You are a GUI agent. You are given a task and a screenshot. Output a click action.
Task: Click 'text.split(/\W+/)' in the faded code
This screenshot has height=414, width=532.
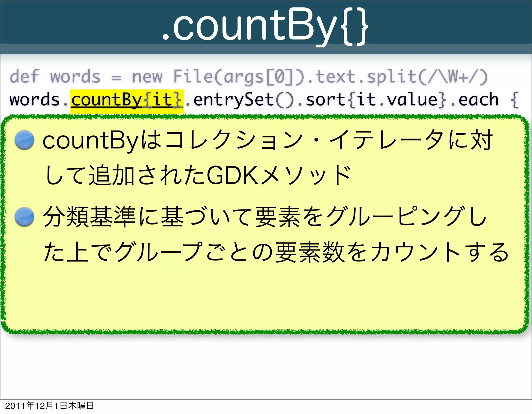pyautogui.click(x=402, y=77)
